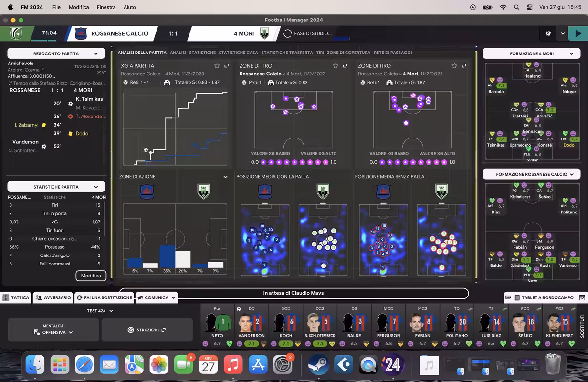Screen dimensions: 588x382
Task: Click the Rossanese badge above Zone di Azione
Action: click(147, 191)
